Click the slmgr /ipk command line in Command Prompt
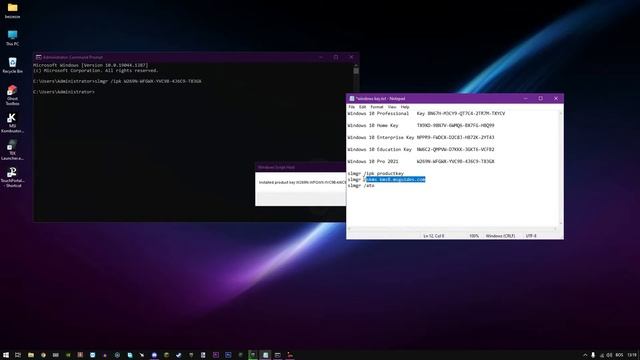Image resolution: width=640 pixels, height=360 pixels. point(117,81)
